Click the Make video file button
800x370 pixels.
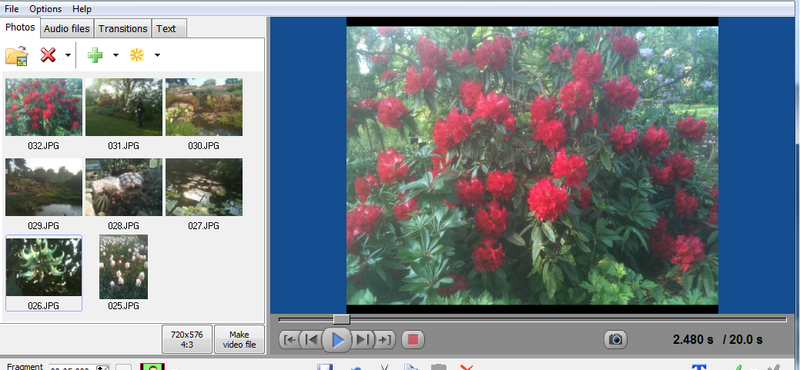[x=239, y=339]
